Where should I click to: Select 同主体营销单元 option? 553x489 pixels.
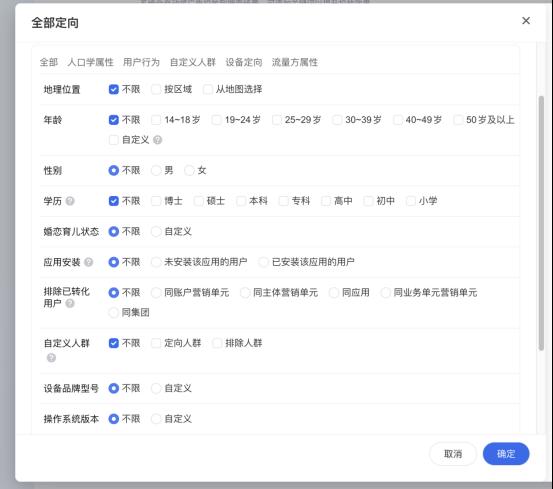(x=245, y=293)
